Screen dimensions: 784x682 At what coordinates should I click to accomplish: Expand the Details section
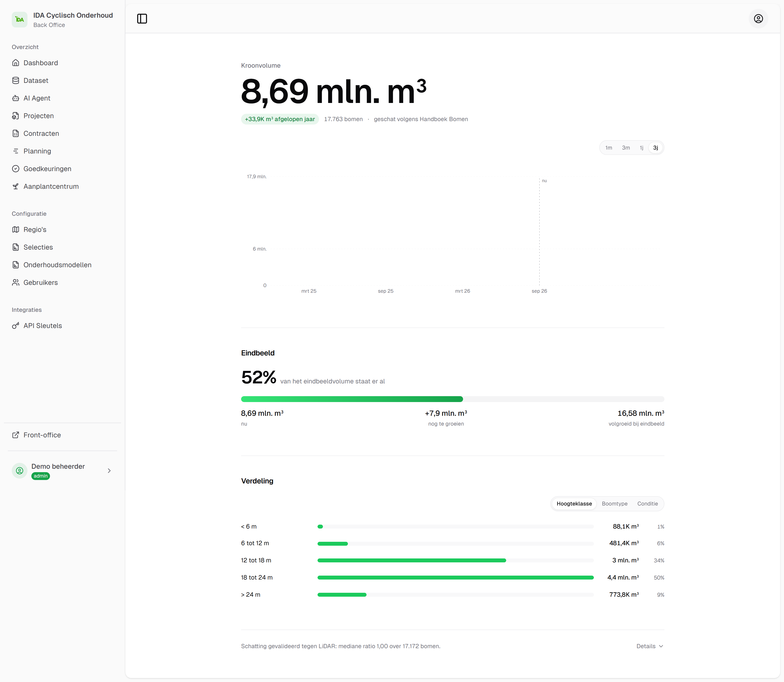click(x=650, y=646)
